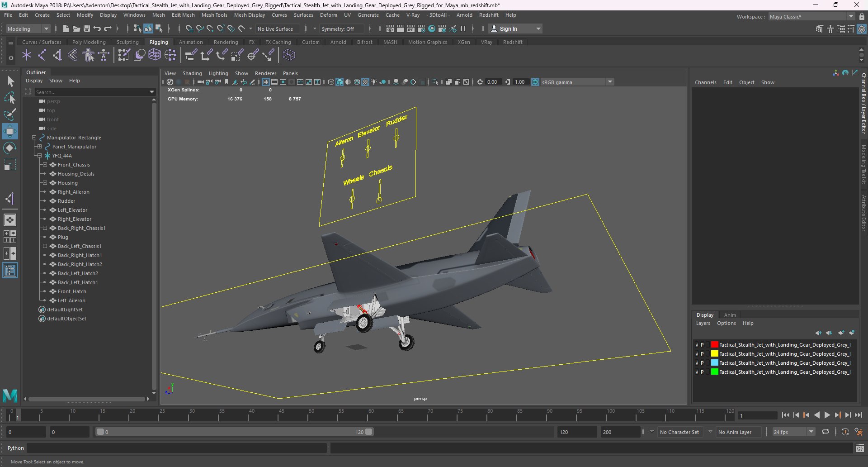Click the Python command line input
This screenshot has height=467, width=868.
[x=177, y=448]
